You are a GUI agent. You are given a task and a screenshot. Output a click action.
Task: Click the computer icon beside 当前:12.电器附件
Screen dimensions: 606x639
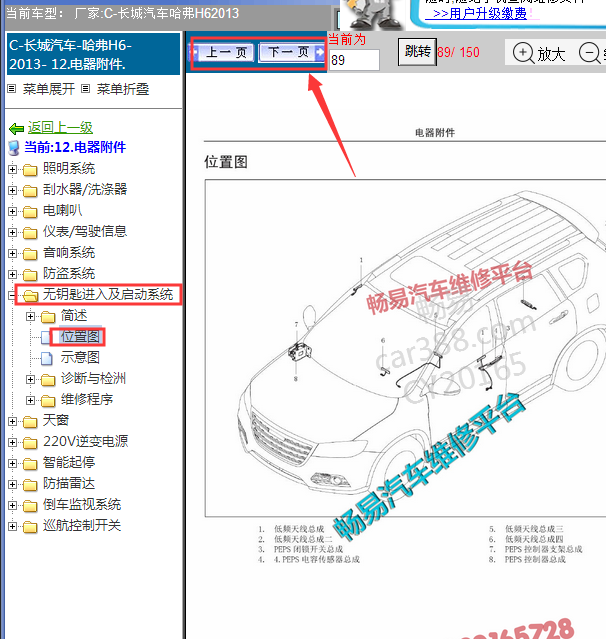(x=14, y=148)
